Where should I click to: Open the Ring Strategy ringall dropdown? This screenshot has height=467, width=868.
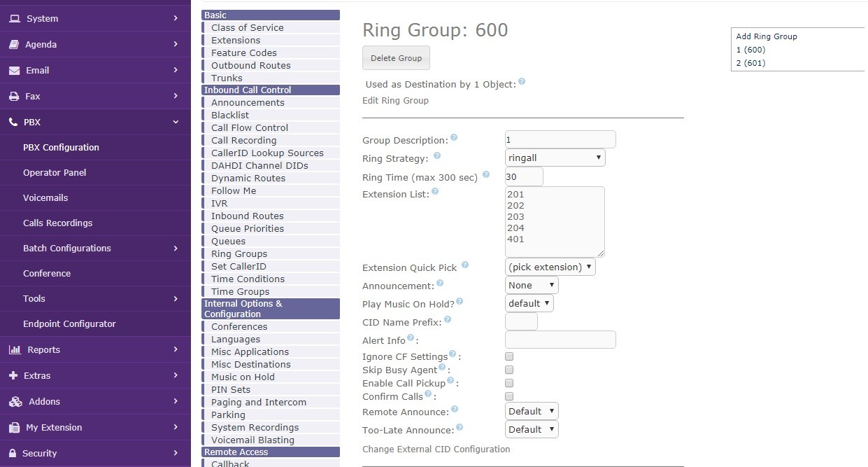click(555, 158)
